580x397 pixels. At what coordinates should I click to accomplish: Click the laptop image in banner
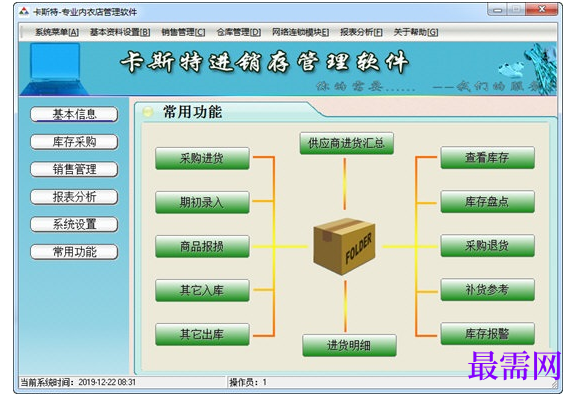(x=55, y=69)
